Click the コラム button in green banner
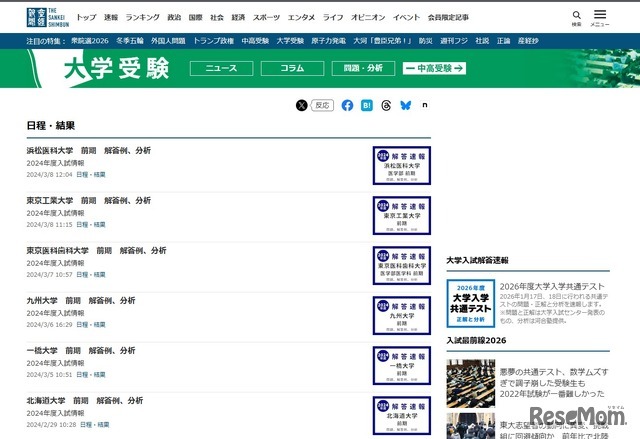 coord(292,68)
